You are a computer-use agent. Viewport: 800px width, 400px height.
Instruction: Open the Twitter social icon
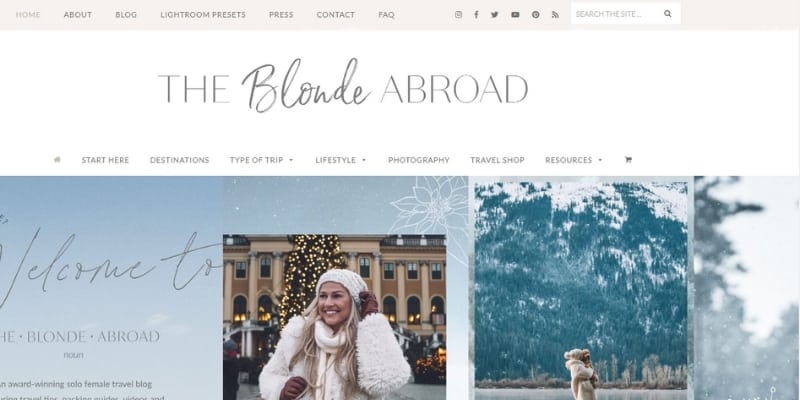(x=494, y=15)
